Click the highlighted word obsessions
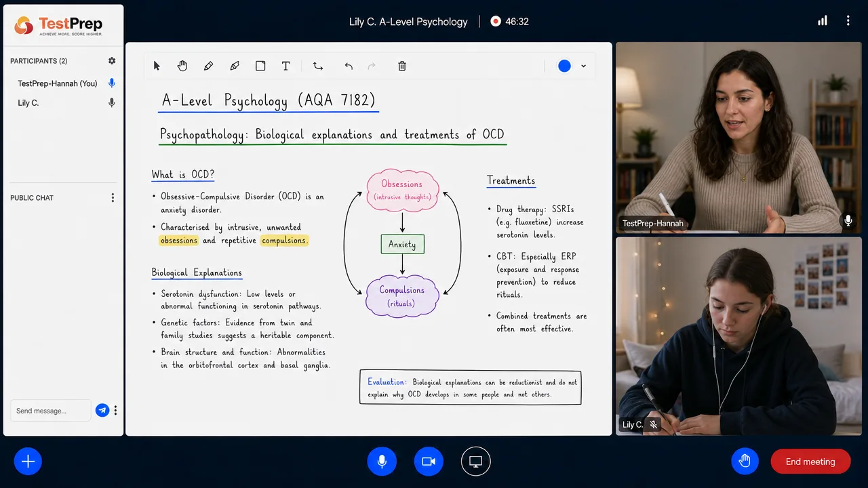This screenshot has height=488, width=868. pos(179,241)
